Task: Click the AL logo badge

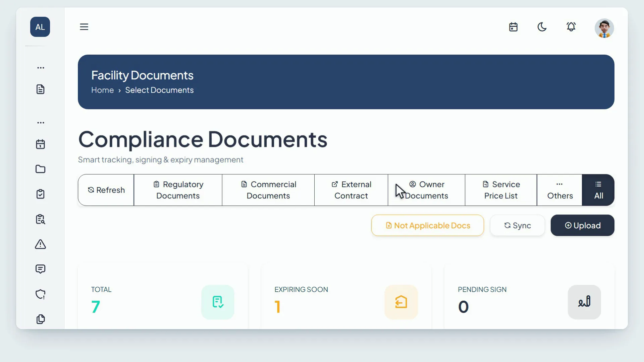Action: 40,27
